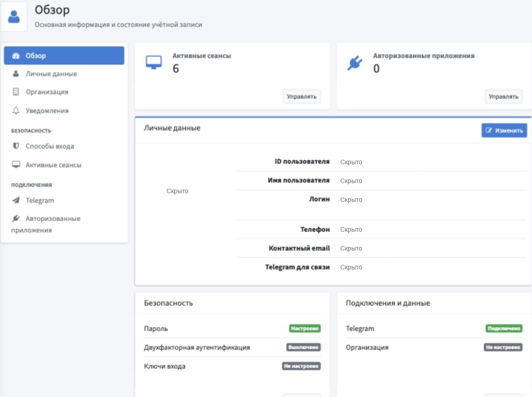Viewport: 532px width, 397px height.
Task: Click the shield icon next to Способы входа
Action: coord(16,146)
